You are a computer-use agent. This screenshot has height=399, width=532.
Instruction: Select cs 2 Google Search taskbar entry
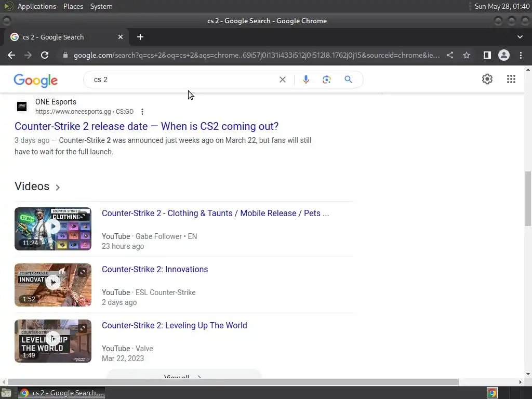click(61, 393)
